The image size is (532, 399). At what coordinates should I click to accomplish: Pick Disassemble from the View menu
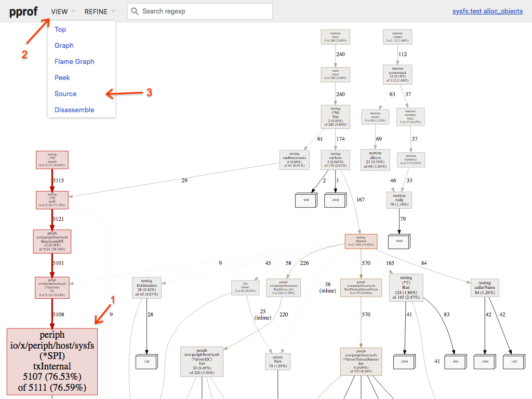click(74, 110)
